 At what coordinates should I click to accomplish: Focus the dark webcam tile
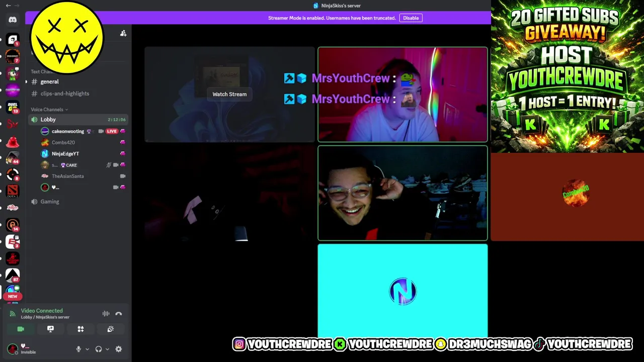(x=229, y=193)
